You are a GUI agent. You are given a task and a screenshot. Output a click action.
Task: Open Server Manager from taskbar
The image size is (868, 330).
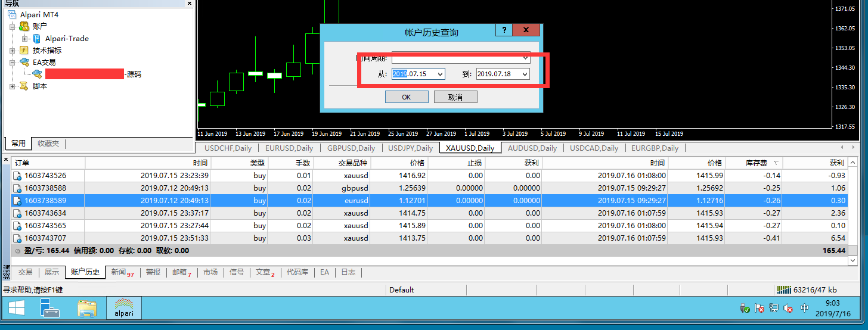(50, 309)
